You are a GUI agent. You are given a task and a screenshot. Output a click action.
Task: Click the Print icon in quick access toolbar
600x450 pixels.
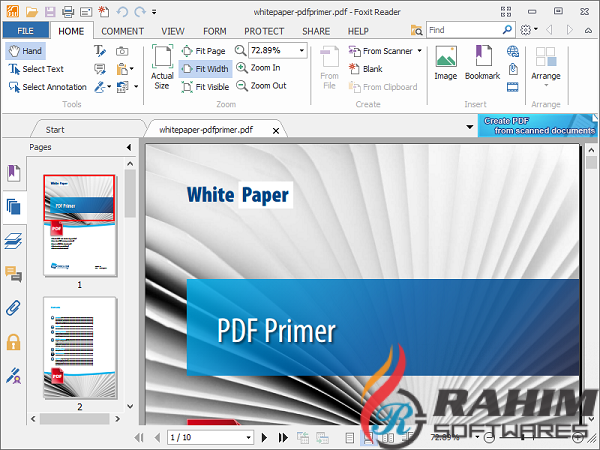68,12
